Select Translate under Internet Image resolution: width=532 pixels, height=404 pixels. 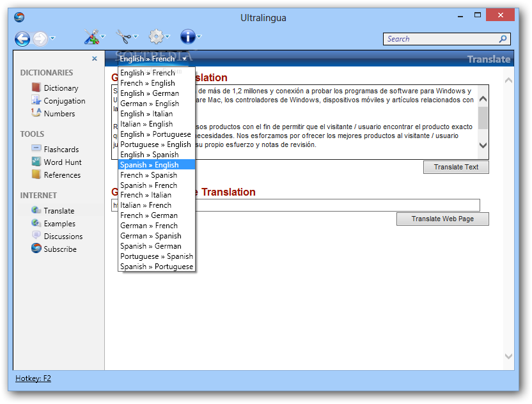[59, 211]
